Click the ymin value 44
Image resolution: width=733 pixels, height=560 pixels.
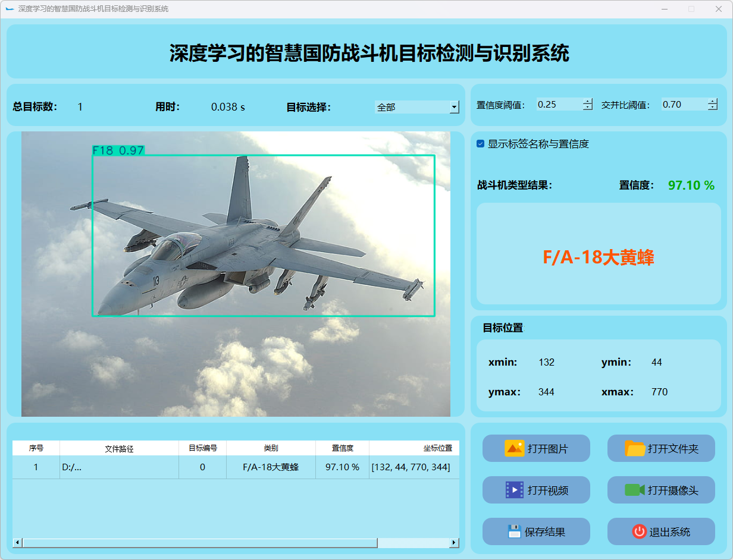point(657,362)
